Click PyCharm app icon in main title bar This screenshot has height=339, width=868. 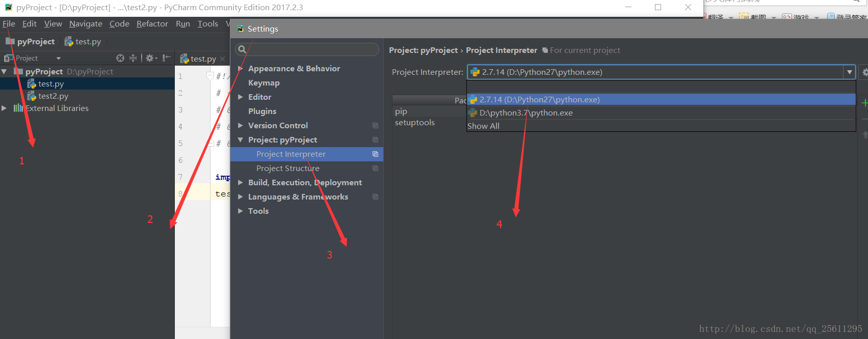coord(8,7)
